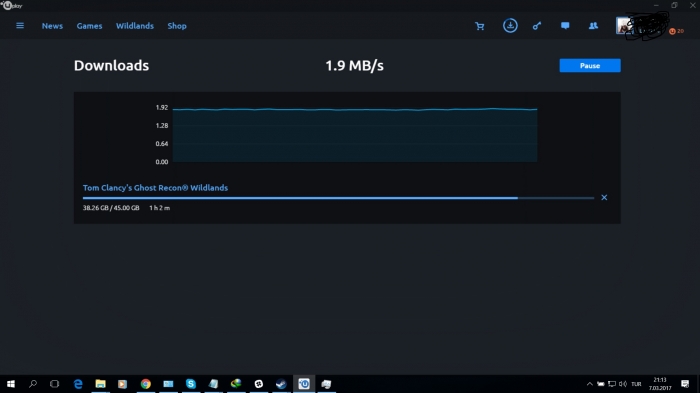The height and width of the screenshot is (393, 700).
Task: Click the Uplay logo in title bar
Action: 12,6
